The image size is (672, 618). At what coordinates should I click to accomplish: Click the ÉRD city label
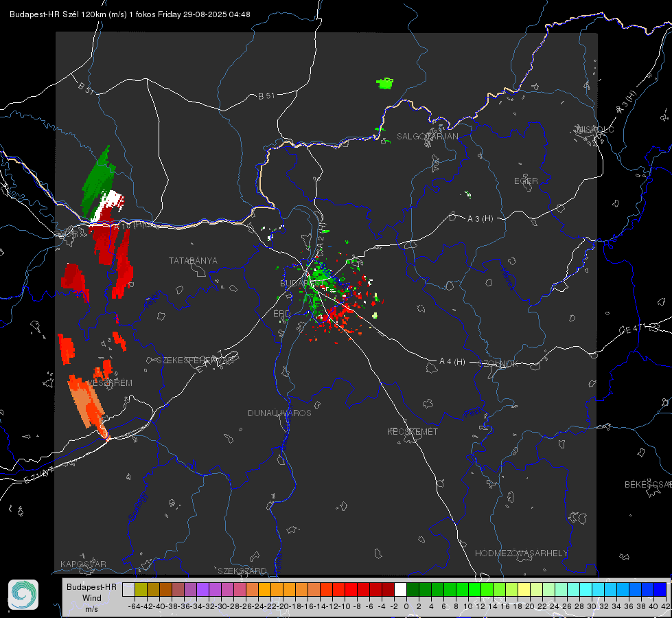pos(281,314)
